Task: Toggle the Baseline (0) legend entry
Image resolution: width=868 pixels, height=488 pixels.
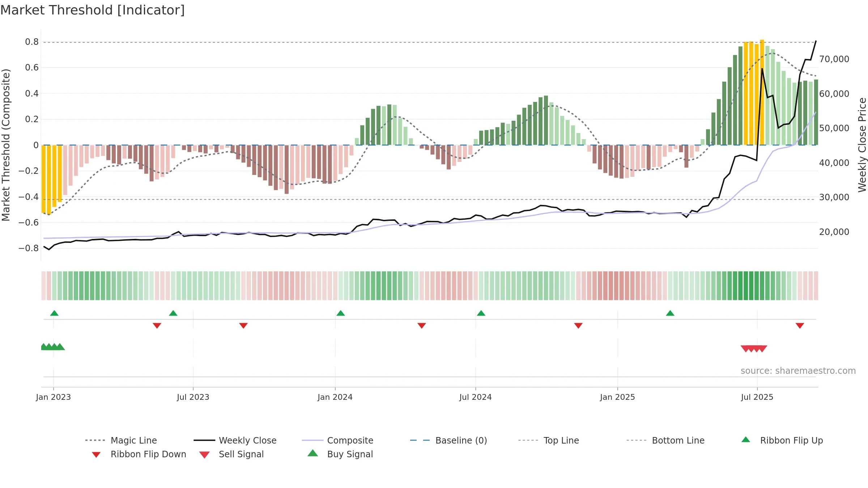Action: [x=448, y=440]
